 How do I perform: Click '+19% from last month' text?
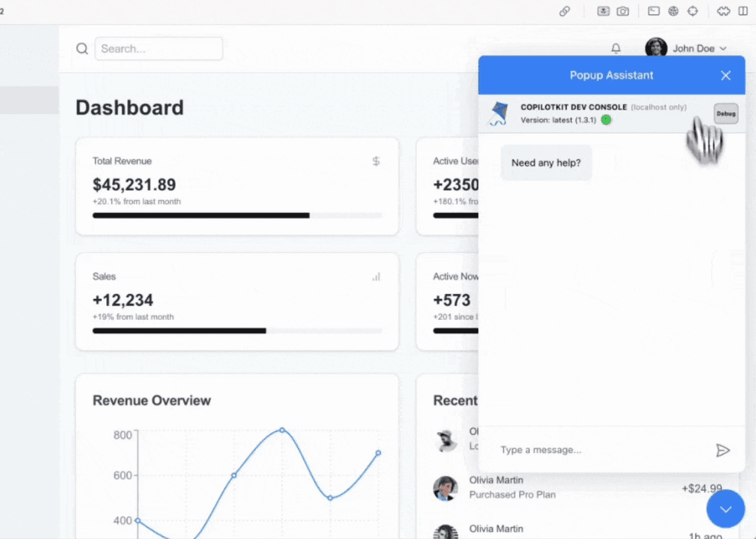(x=133, y=317)
